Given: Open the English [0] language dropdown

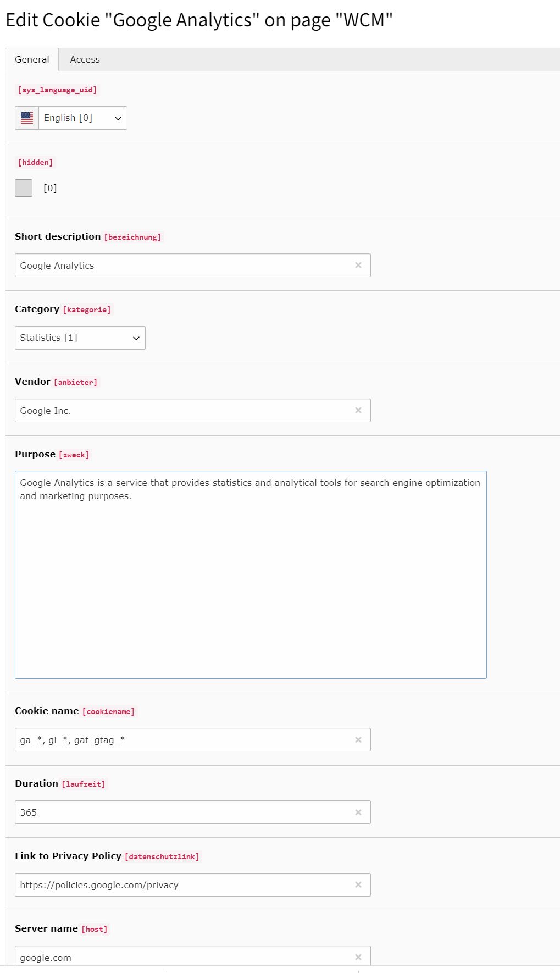Looking at the screenshot, I should click(82, 118).
